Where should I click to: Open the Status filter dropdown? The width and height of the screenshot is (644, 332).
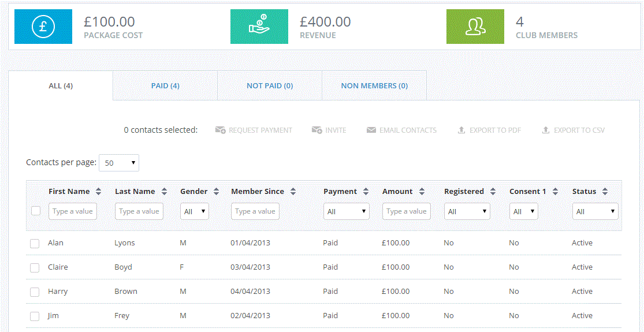point(595,212)
